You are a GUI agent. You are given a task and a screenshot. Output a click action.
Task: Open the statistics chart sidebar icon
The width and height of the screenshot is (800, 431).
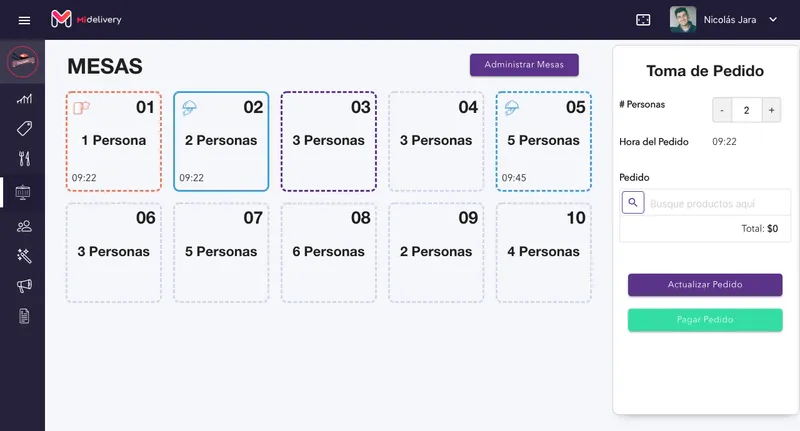tap(24, 98)
